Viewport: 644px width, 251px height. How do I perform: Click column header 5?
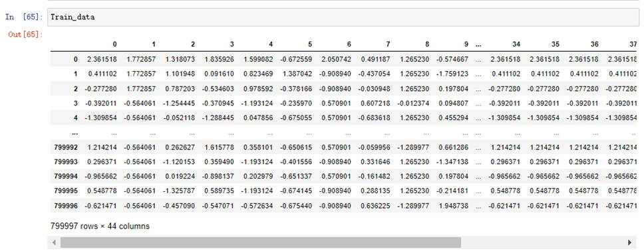309,44
